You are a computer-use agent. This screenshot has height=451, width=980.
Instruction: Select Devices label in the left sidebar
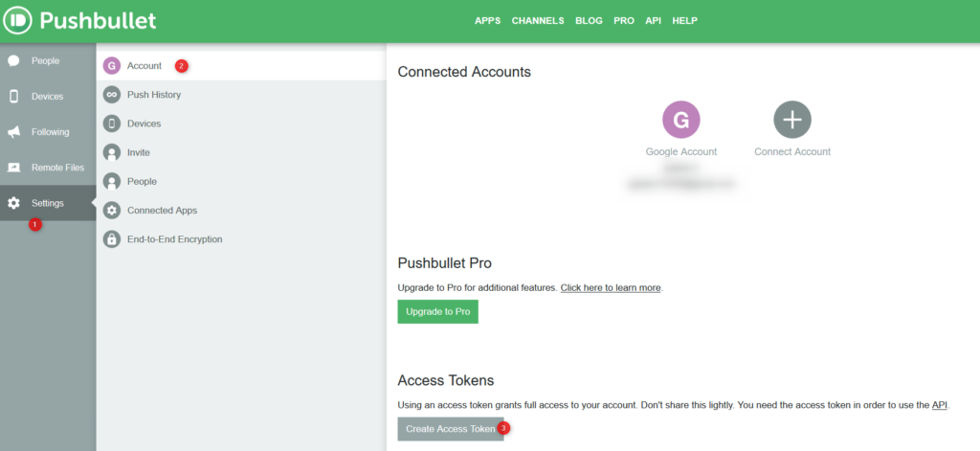click(x=48, y=97)
